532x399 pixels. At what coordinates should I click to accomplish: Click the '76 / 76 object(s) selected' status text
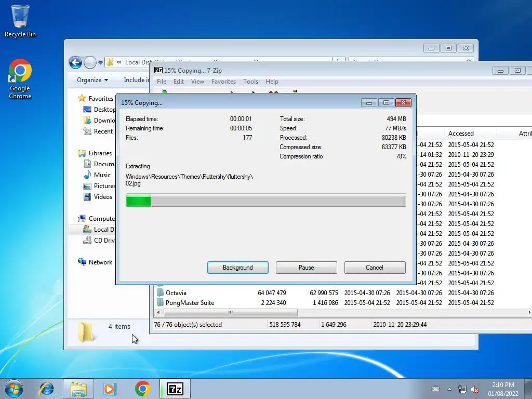tap(188, 325)
